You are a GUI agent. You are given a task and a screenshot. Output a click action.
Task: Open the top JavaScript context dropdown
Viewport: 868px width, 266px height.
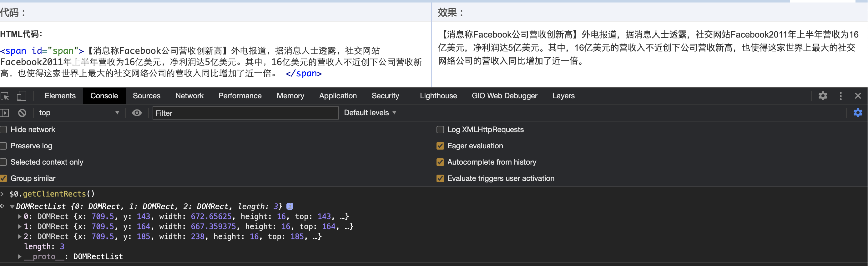pyautogui.click(x=79, y=113)
